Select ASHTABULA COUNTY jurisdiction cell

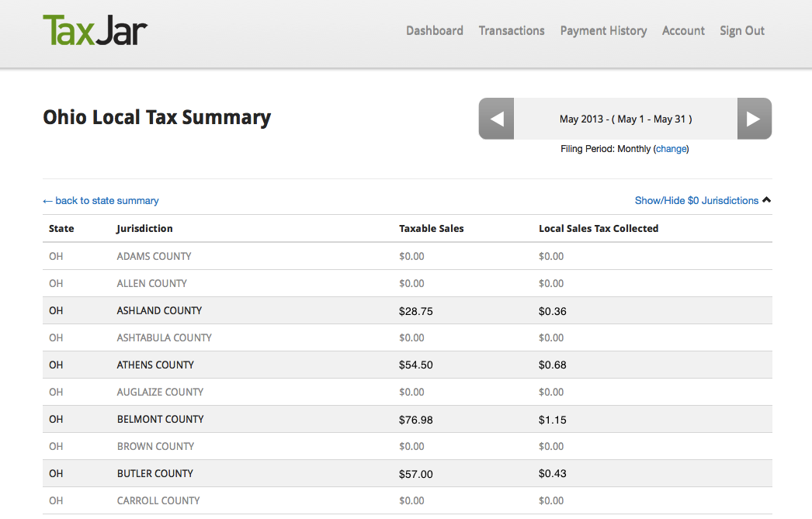[x=164, y=338]
